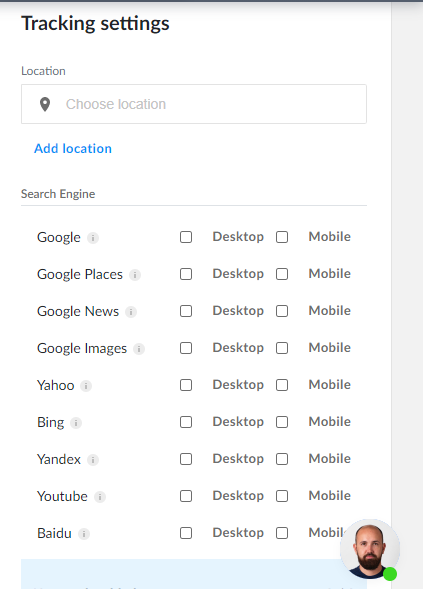Screen dimensions: 423x589
Task: Click the Yahoo info icon
Action: [x=86, y=386]
